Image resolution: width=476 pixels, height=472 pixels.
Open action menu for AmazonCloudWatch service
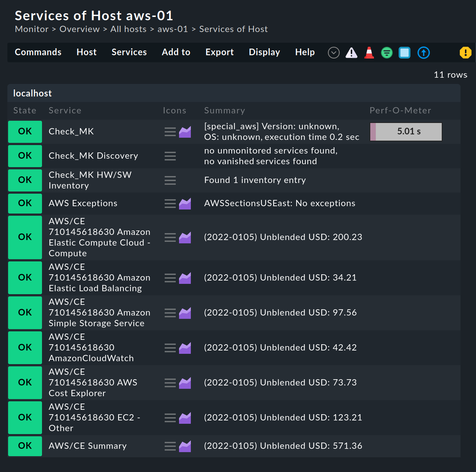click(x=170, y=348)
